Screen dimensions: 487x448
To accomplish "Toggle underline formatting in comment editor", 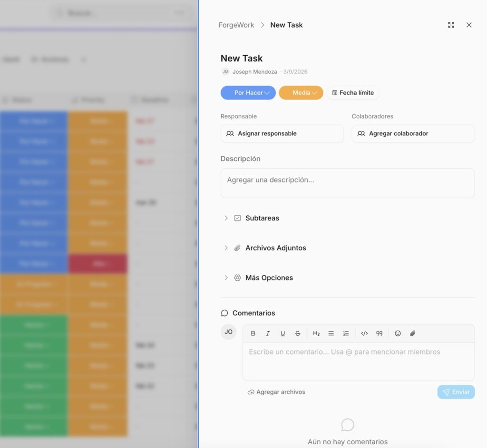I will coord(282,334).
